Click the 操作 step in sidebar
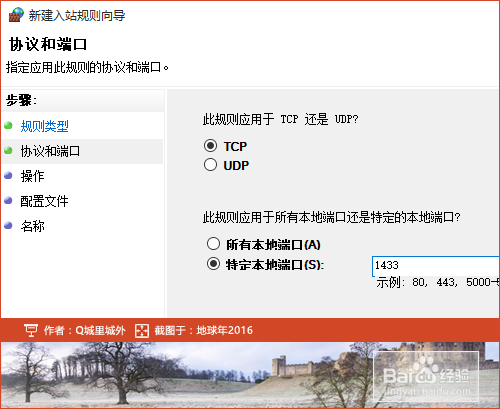This screenshot has width=500, height=409. tap(32, 176)
